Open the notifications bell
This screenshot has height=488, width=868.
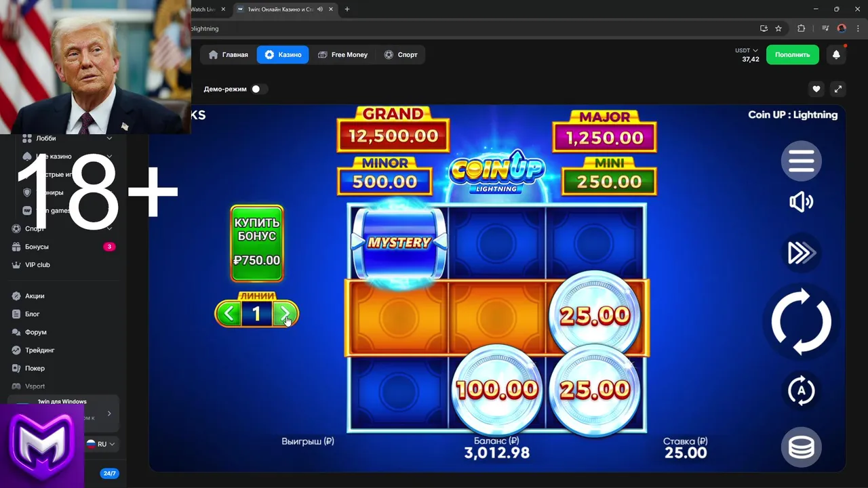[x=836, y=55]
